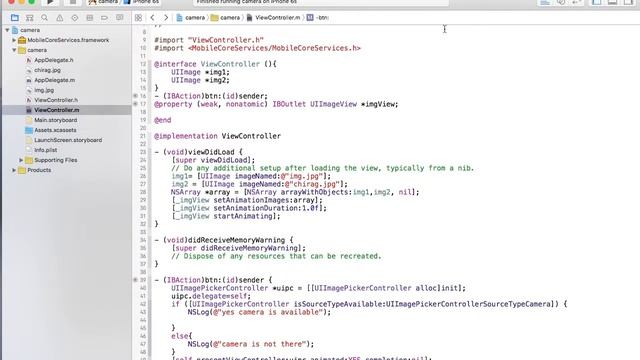This screenshot has width=640, height=360.
Task: Toggle the utilities panel visibility
Action: pos(629,2)
